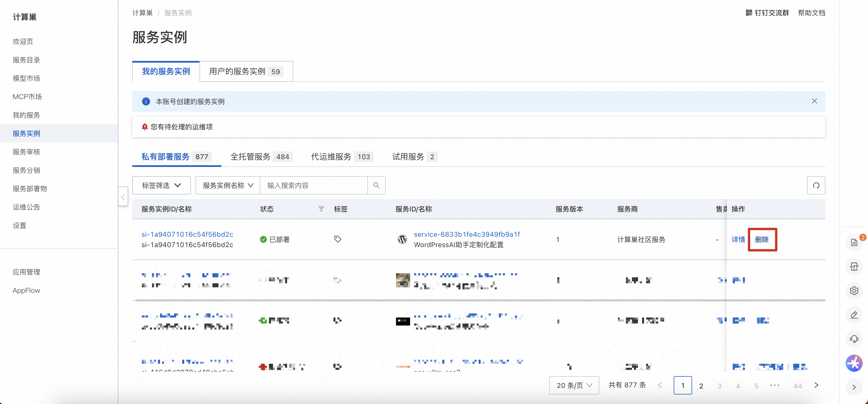Open the 20 条/页 page size dropdown
The height and width of the screenshot is (404, 868).
click(574, 385)
